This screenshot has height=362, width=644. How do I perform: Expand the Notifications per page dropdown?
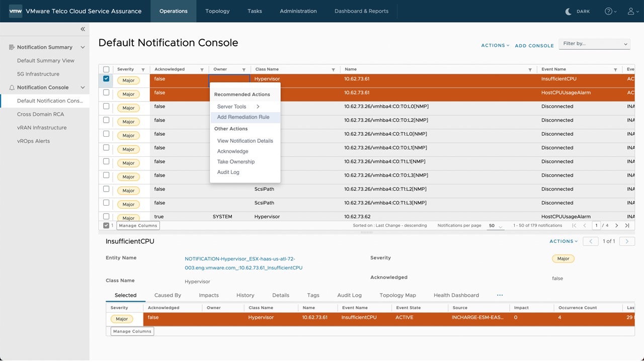click(496, 226)
